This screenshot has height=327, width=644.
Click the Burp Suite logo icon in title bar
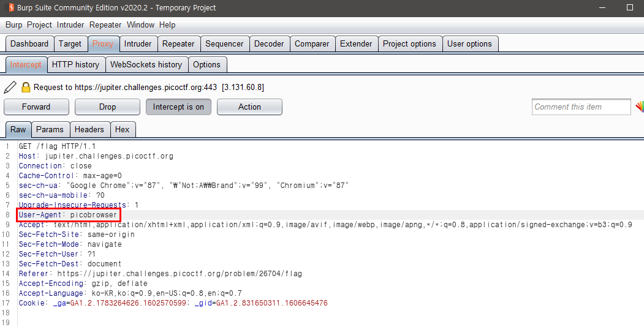pos(11,7)
